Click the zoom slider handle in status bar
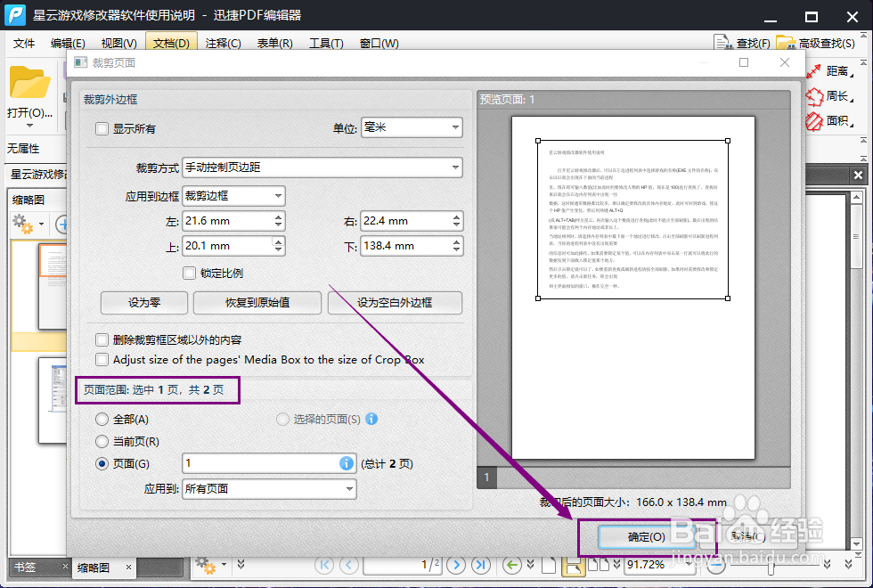Viewport: 873px width, 588px height. tap(771, 566)
